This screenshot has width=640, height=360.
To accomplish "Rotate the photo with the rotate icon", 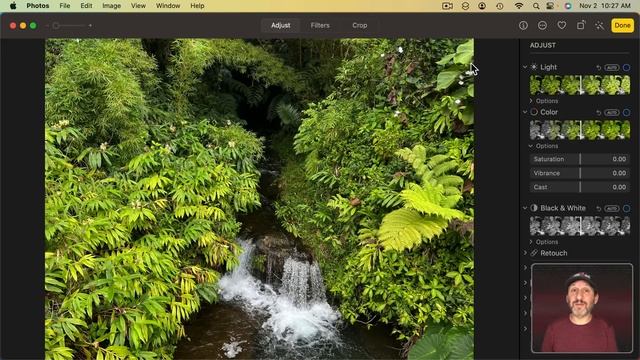I will point(580,25).
